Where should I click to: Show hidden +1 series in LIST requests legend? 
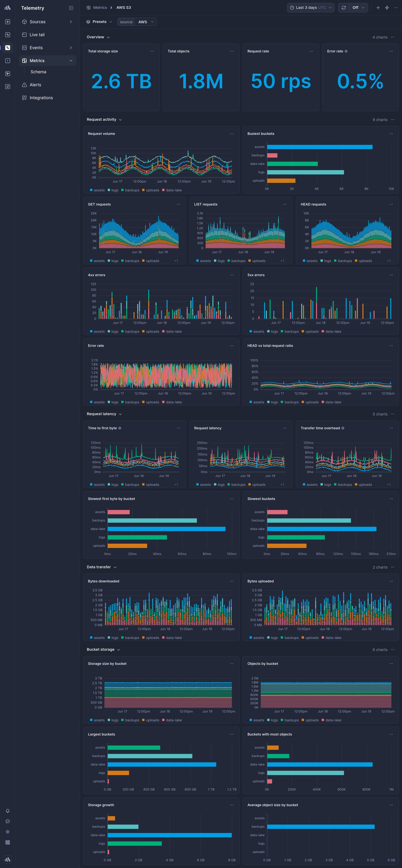(282, 261)
